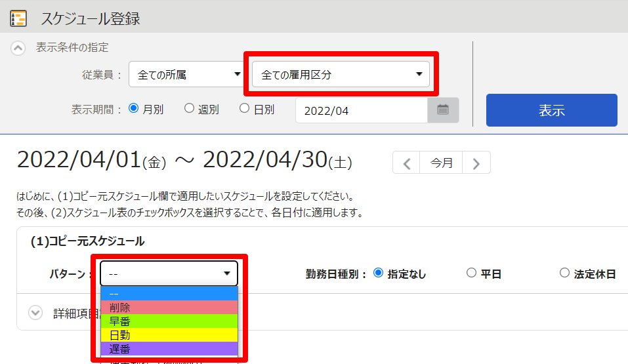
Task: Choose the 削除 pattern option
Action: tap(169, 307)
